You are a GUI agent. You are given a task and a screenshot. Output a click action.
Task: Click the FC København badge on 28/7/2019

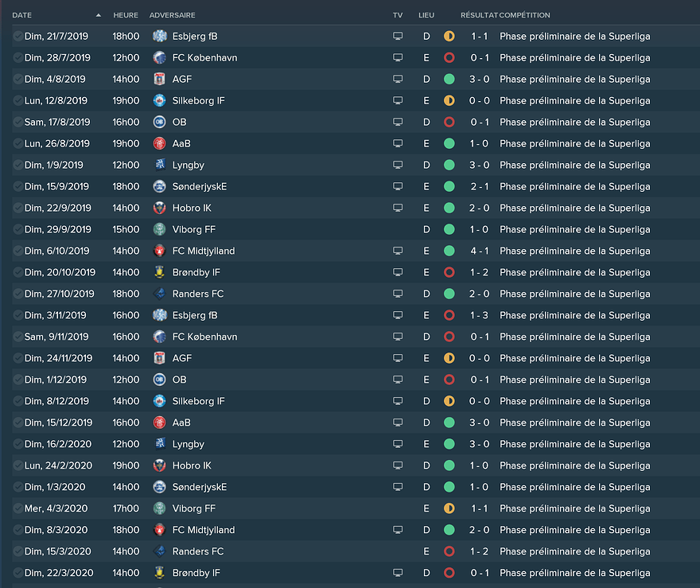(159, 57)
